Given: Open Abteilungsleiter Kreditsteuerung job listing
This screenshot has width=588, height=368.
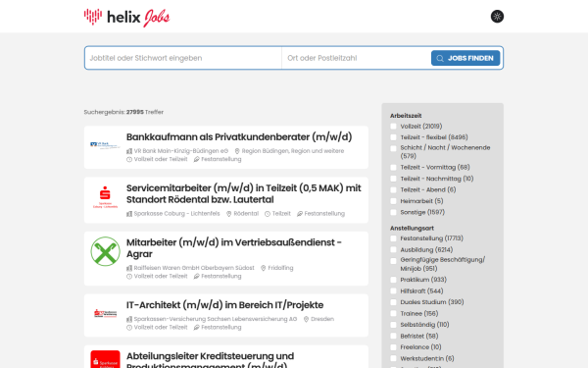Looking at the screenshot, I should tap(210, 359).
